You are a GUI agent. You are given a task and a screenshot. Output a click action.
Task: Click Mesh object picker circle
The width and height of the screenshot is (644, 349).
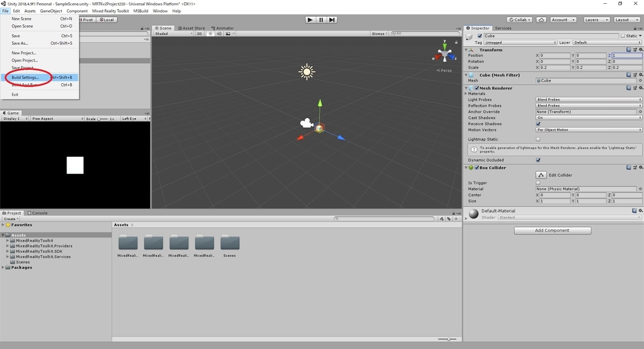pos(640,81)
